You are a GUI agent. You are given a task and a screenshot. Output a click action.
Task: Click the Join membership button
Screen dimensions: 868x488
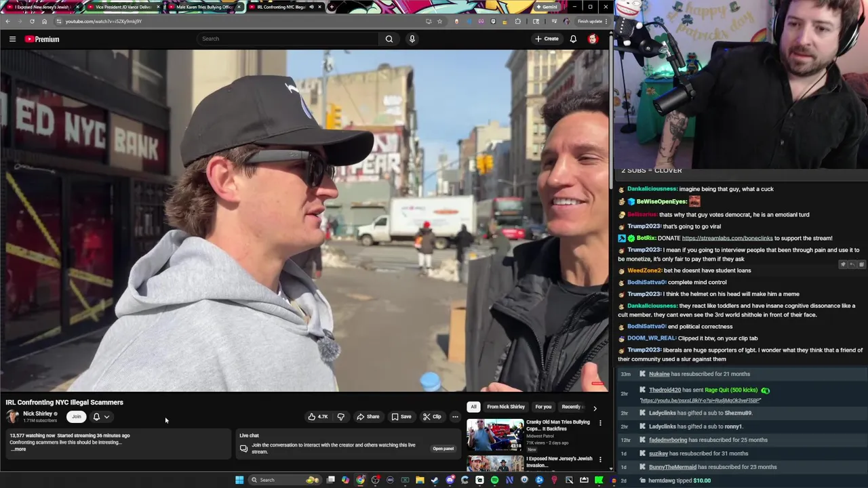pyautogui.click(x=77, y=417)
